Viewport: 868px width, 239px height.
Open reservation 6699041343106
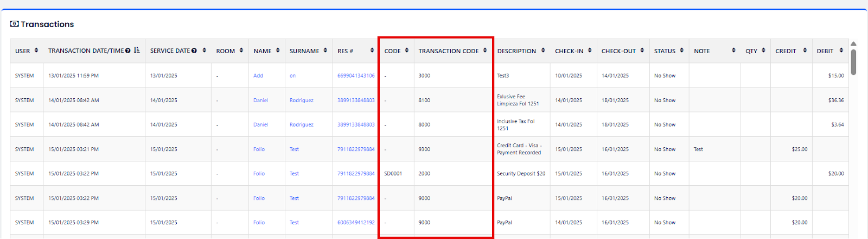click(x=356, y=76)
